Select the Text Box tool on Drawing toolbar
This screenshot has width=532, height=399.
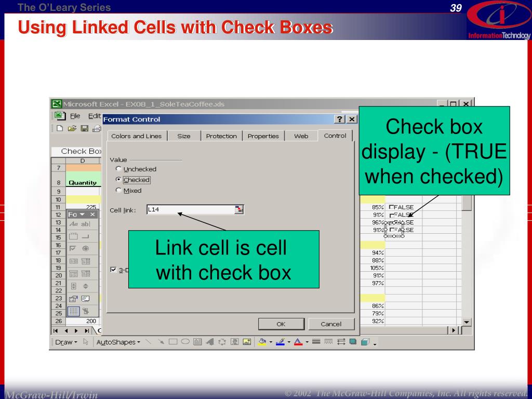click(x=197, y=342)
